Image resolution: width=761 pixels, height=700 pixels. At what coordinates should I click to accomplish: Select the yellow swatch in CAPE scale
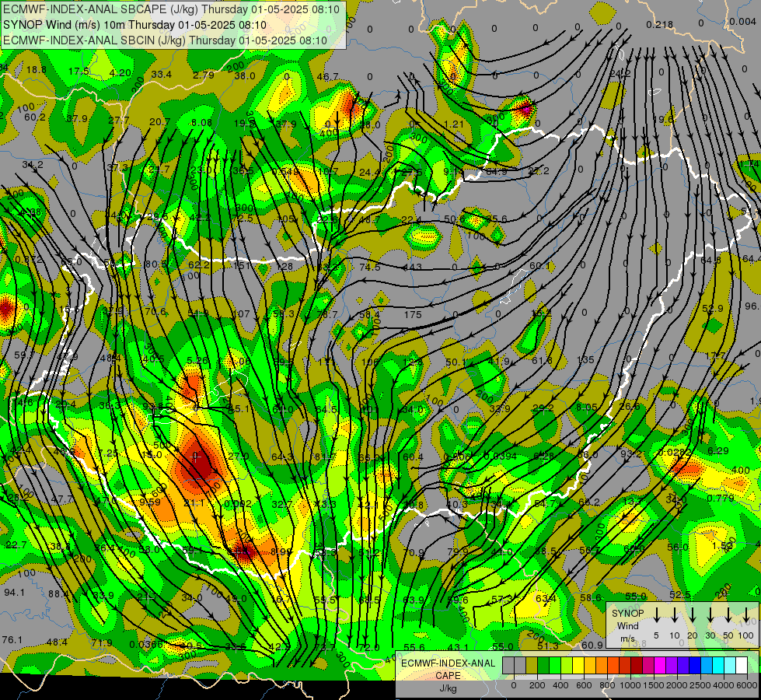(578, 665)
